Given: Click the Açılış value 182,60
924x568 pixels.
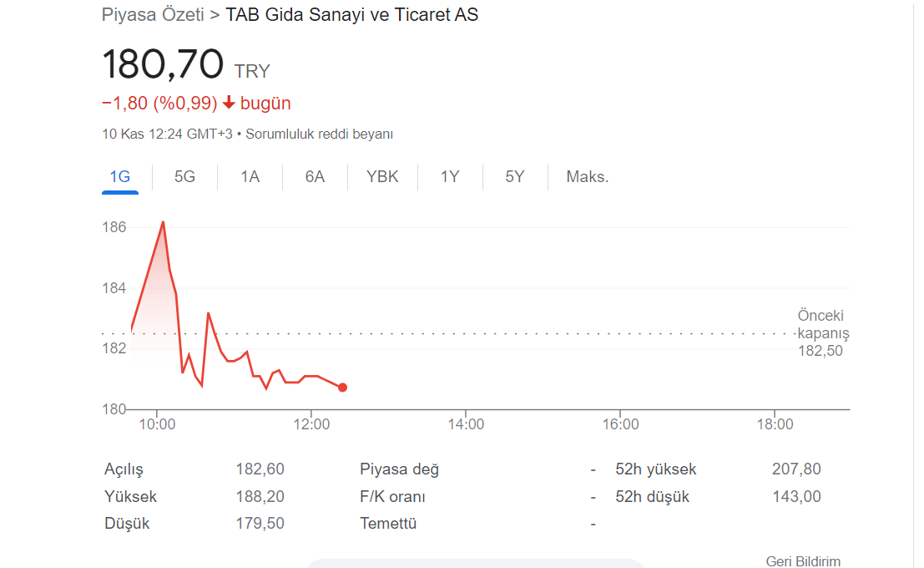Looking at the screenshot, I should point(260,469).
